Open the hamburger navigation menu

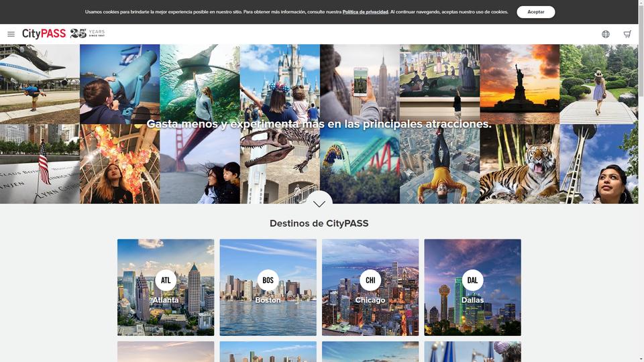coord(11,34)
